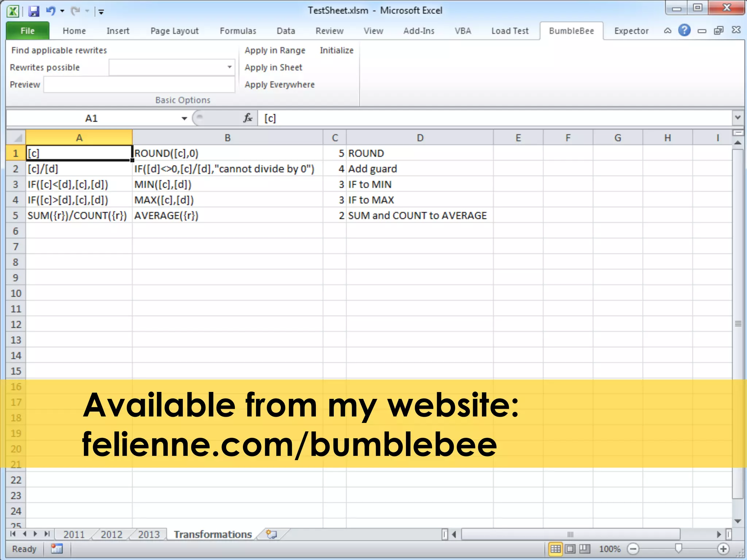
Task: Open the Load Test tab
Action: coord(510,31)
